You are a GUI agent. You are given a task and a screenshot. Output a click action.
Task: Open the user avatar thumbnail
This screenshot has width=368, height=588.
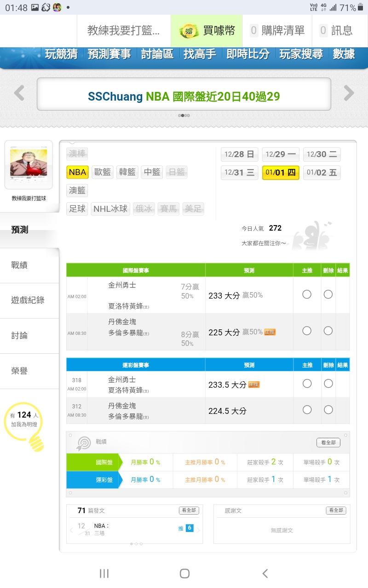click(x=29, y=164)
